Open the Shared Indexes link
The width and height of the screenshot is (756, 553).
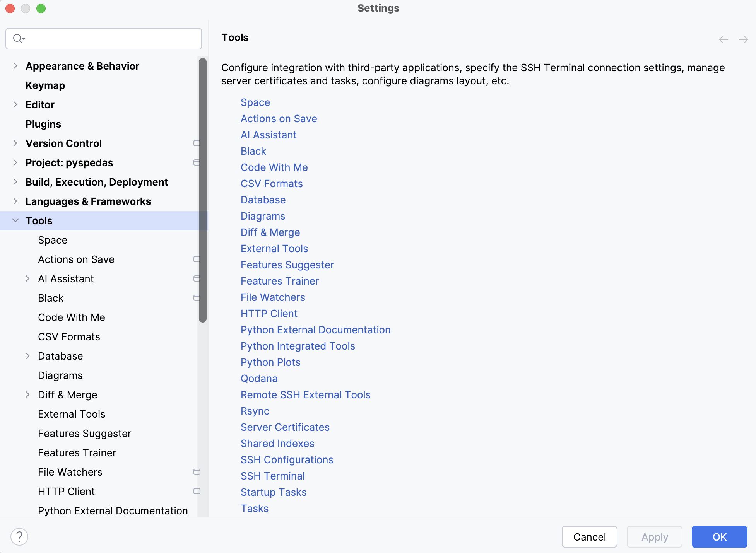(x=277, y=444)
